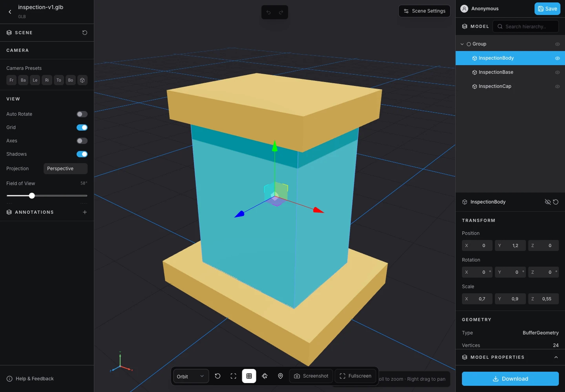Image resolution: width=565 pixels, height=392 pixels.
Task: Take a Screenshot
Action: (x=311, y=376)
